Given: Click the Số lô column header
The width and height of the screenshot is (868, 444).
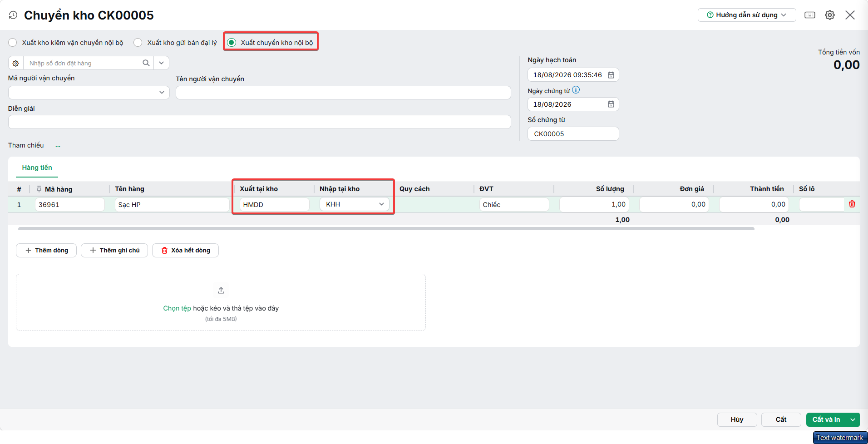Looking at the screenshot, I should (x=807, y=189).
